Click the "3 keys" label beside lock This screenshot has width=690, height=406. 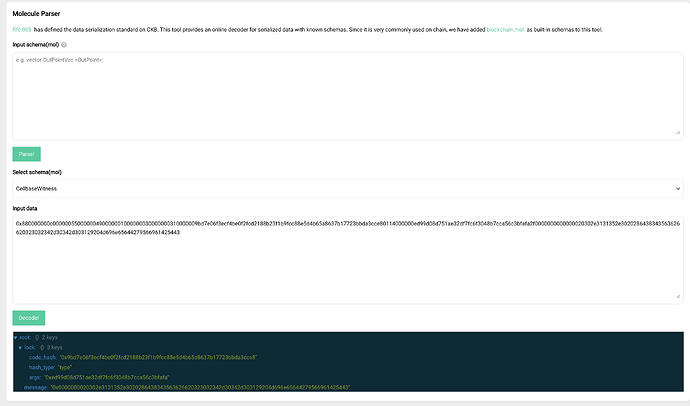coord(54,347)
